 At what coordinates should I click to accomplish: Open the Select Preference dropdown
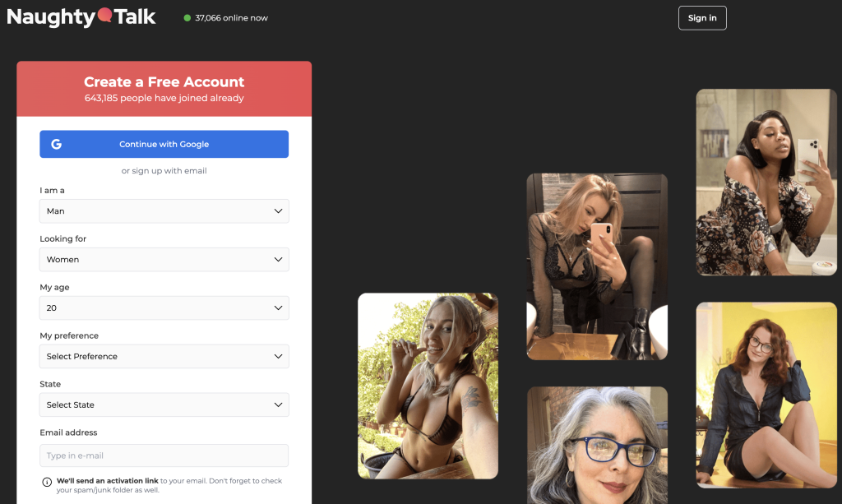164,356
